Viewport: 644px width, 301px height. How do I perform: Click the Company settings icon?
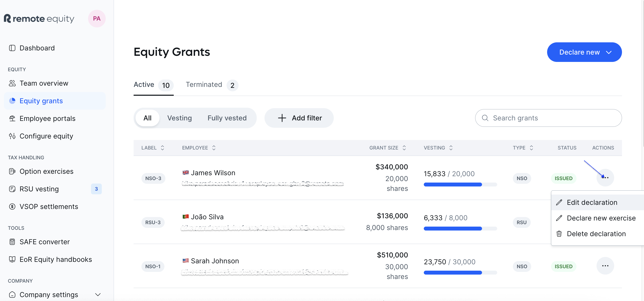click(12, 294)
